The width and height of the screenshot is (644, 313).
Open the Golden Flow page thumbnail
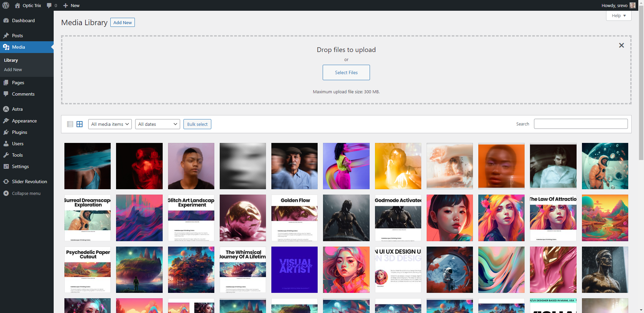click(x=294, y=218)
